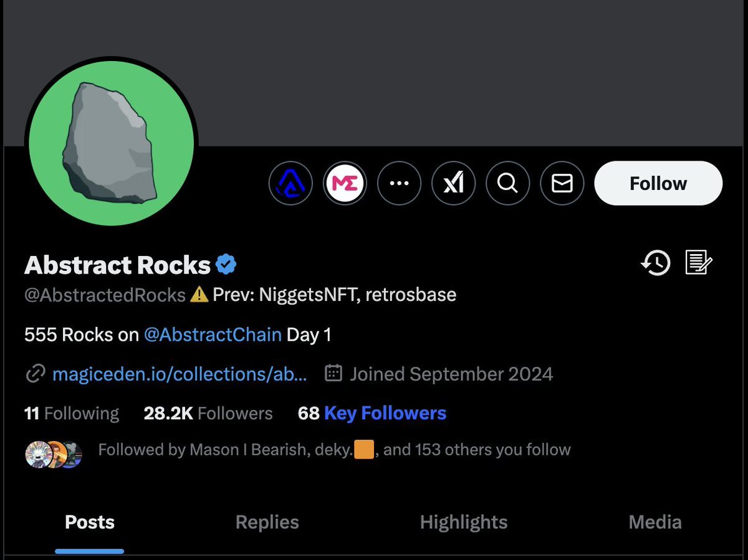Follow the Abstract Rocks account
The width and height of the screenshot is (748, 560).
click(x=658, y=183)
